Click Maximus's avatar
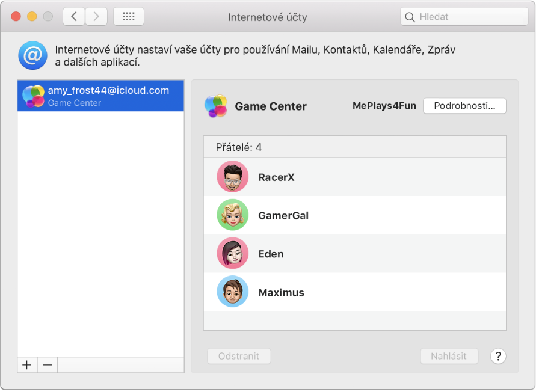 pos(232,292)
